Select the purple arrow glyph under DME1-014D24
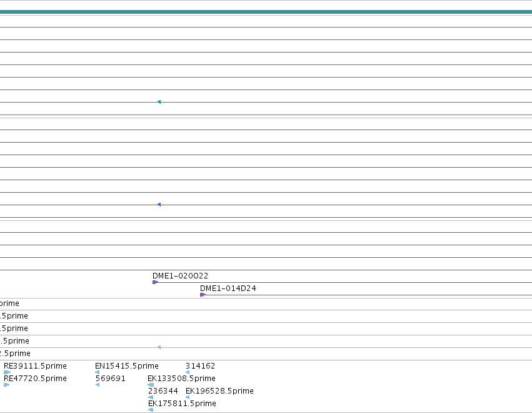 coord(203,295)
